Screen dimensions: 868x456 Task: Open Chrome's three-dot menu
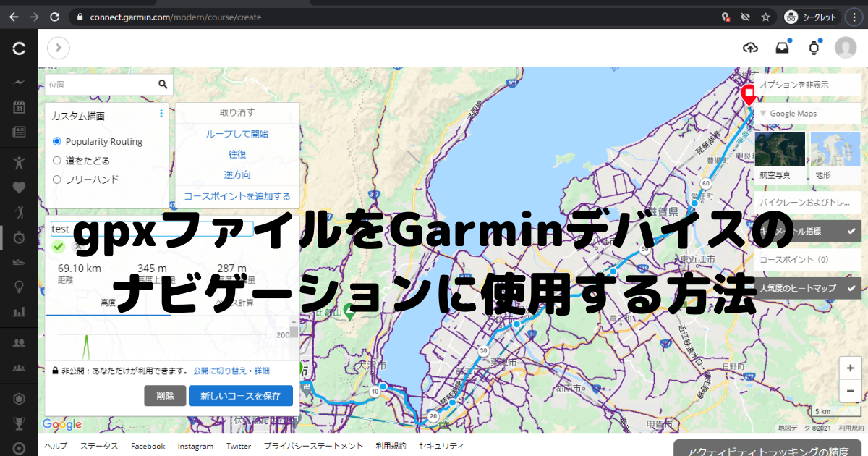(855, 17)
